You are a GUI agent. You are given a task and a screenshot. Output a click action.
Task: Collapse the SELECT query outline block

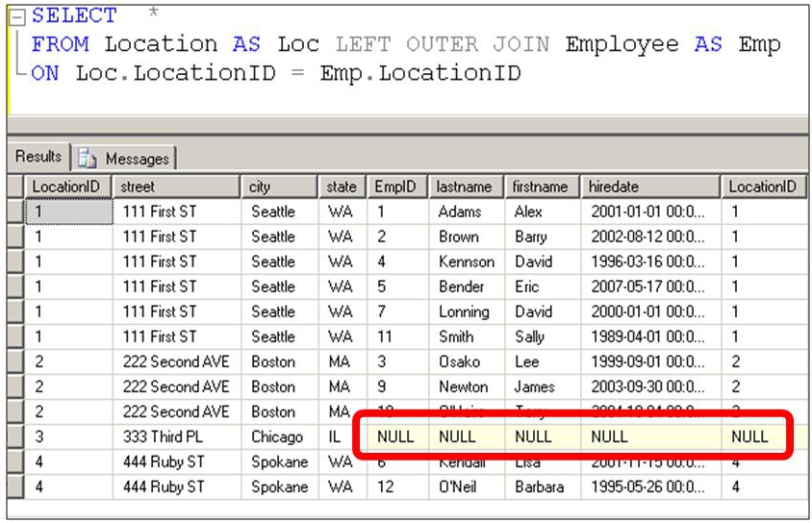[x=17, y=17]
